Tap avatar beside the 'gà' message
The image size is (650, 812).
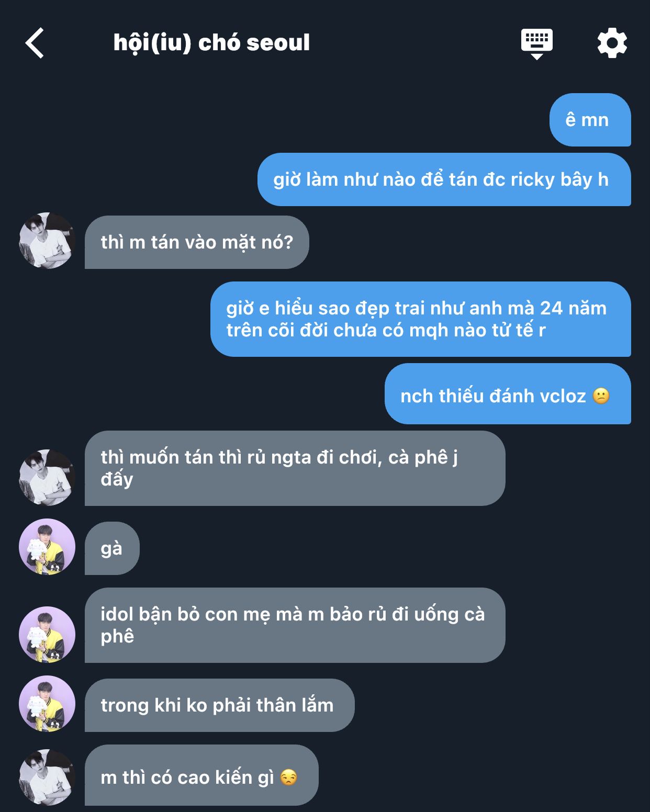tap(47, 547)
